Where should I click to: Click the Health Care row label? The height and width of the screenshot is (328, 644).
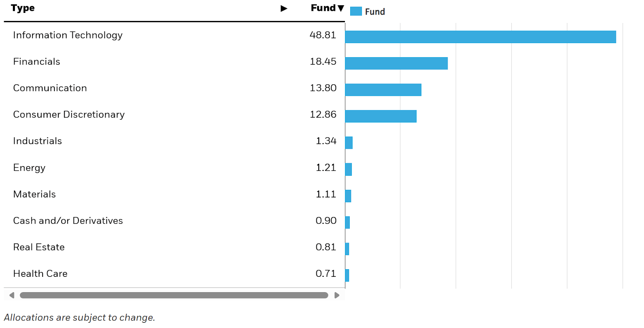click(x=40, y=273)
